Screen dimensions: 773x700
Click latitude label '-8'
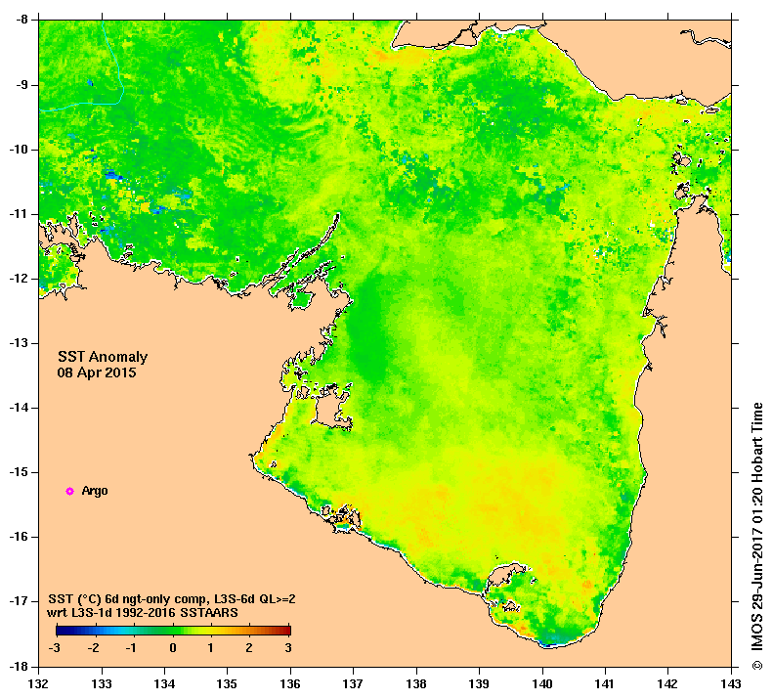point(22,21)
